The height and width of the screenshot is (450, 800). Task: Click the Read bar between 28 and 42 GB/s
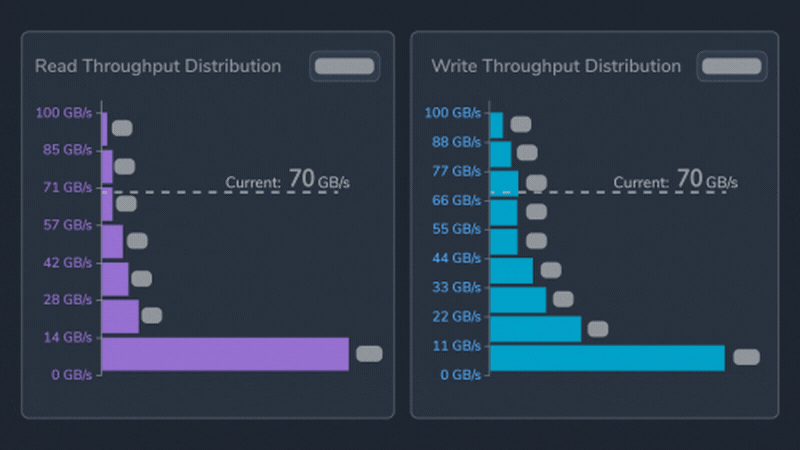115,279
